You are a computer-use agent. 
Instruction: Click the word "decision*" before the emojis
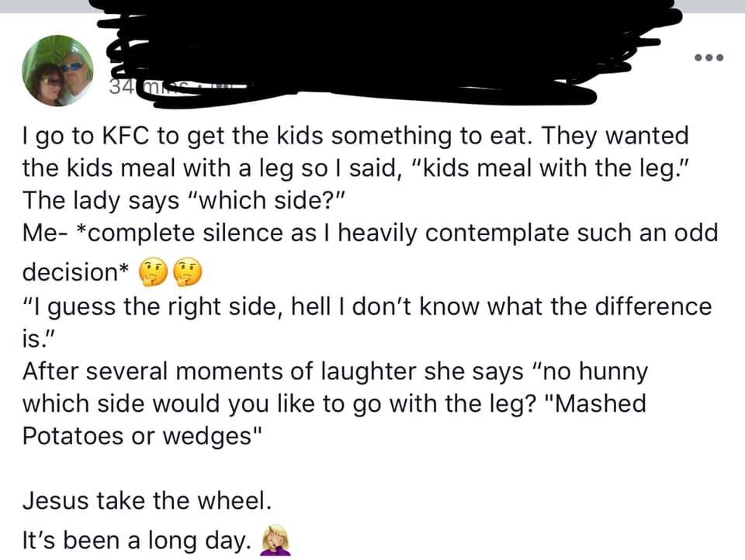pyautogui.click(x=76, y=272)
